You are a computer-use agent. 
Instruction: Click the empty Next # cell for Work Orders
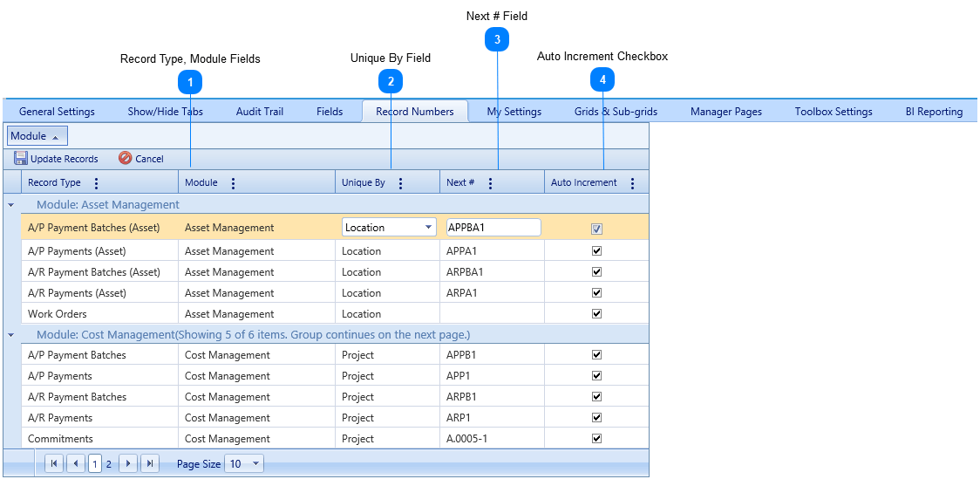[493, 313]
